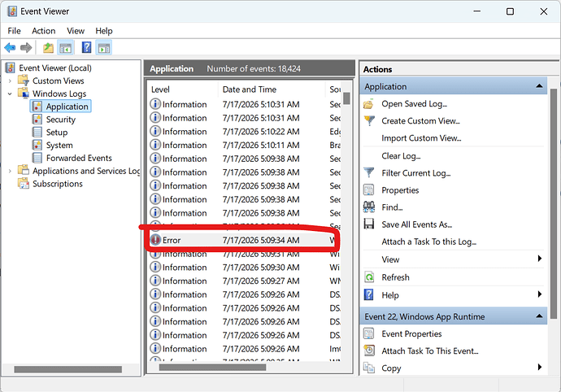Open the File menu
The height and width of the screenshot is (392, 561).
click(x=15, y=31)
